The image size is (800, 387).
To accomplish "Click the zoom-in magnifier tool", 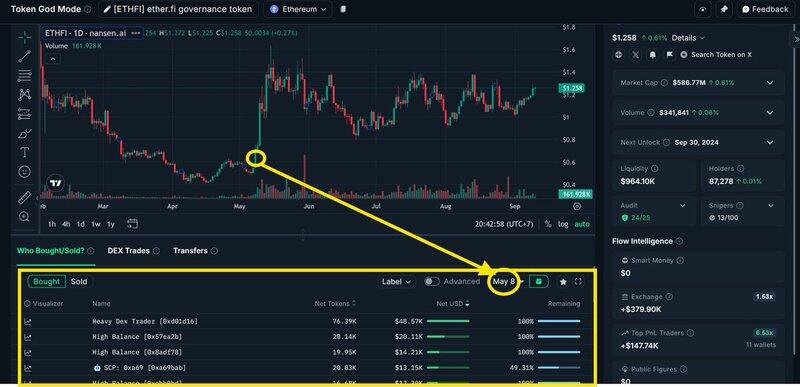I will 24,217.
